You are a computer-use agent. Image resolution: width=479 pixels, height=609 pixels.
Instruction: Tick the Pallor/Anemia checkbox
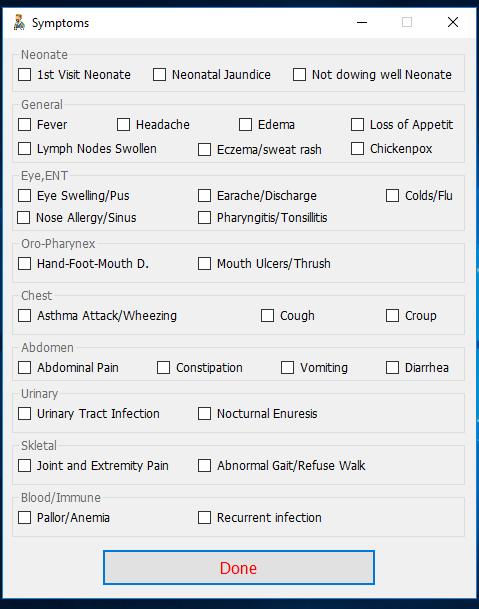24,517
